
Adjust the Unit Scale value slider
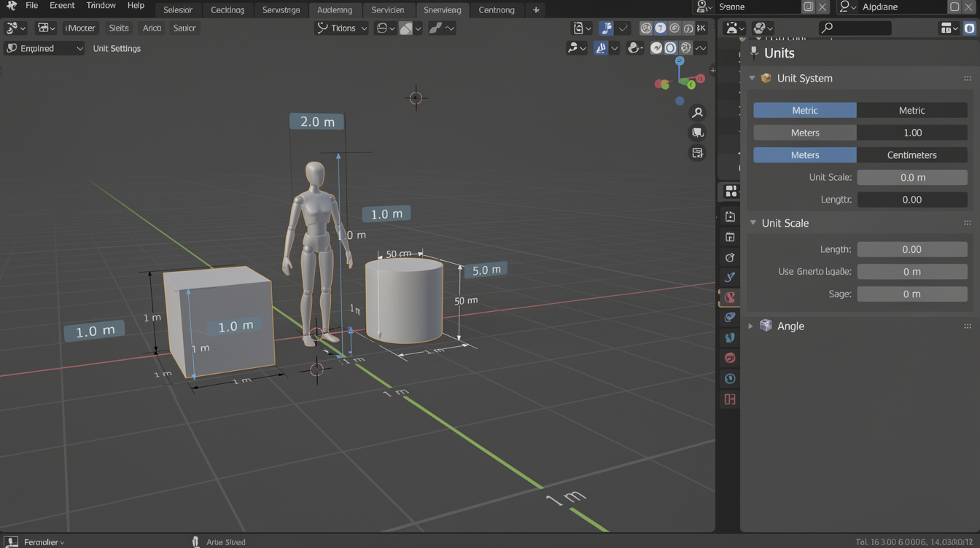(912, 176)
